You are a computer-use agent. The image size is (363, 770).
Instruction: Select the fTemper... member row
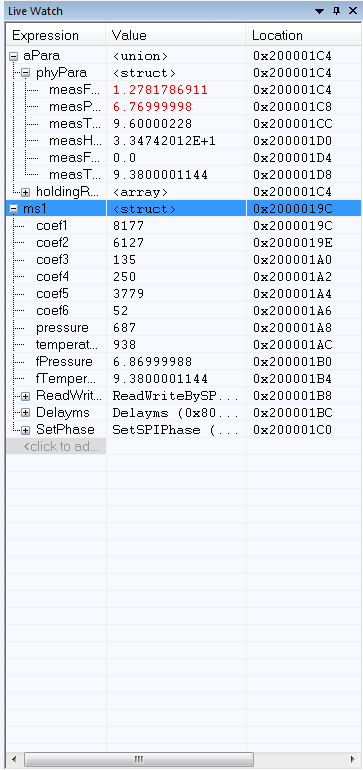point(184,379)
